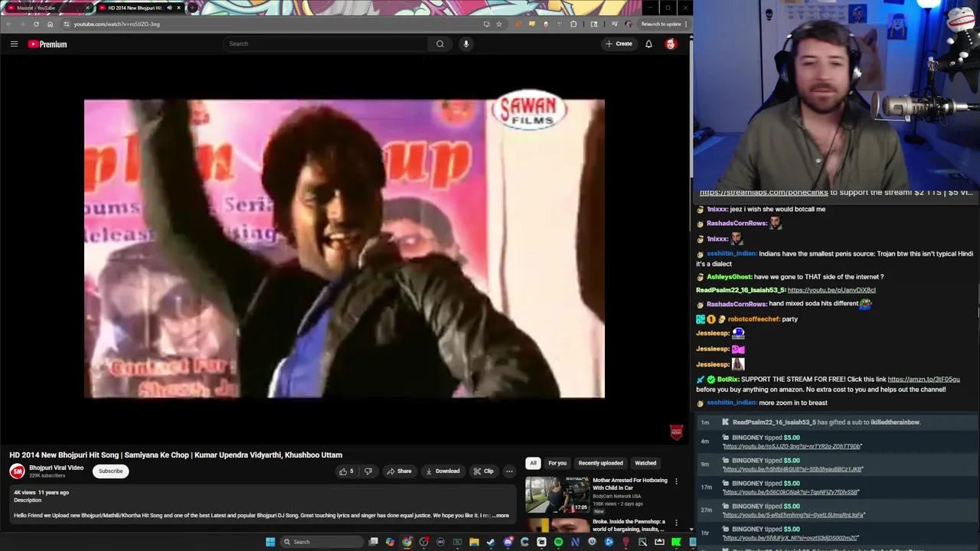The width and height of the screenshot is (980, 551).
Task: Expand description with ...more
Action: click(500, 516)
